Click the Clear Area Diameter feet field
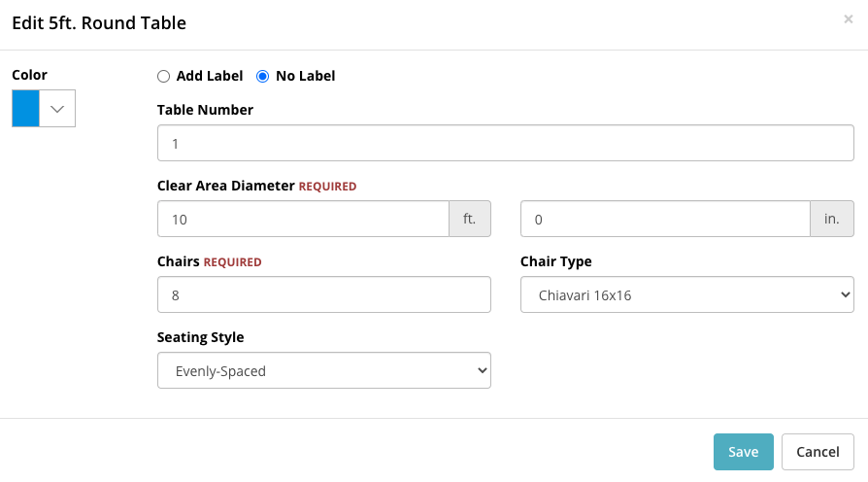 click(x=303, y=219)
